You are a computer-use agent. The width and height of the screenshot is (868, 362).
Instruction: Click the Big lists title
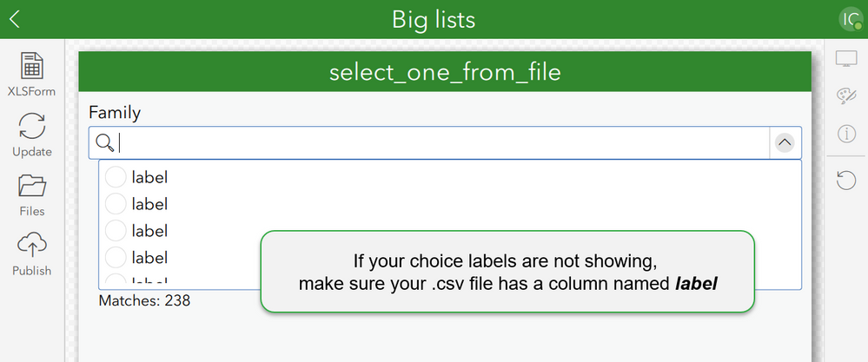[434, 19]
